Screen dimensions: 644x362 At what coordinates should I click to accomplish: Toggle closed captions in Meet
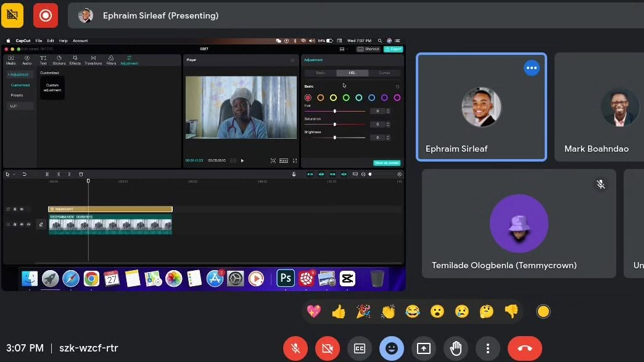360,348
